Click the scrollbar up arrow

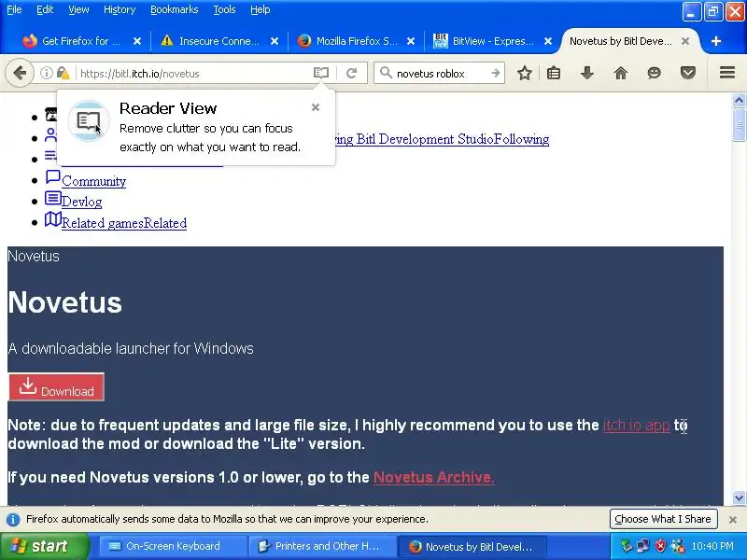pos(739,100)
